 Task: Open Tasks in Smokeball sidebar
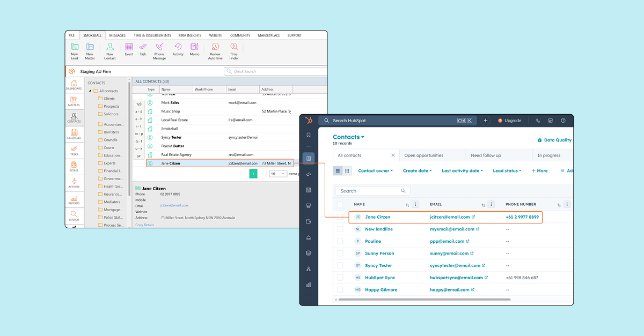point(74,151)
